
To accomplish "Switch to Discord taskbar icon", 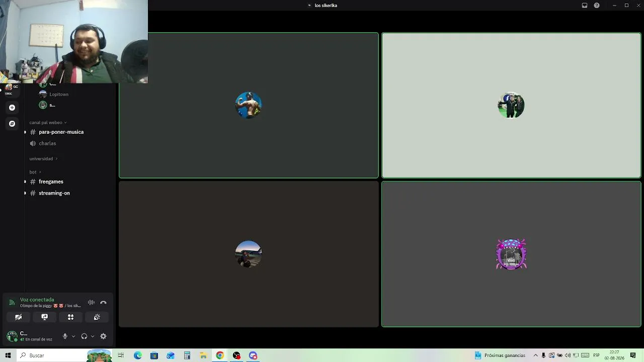I will point(253,355).
